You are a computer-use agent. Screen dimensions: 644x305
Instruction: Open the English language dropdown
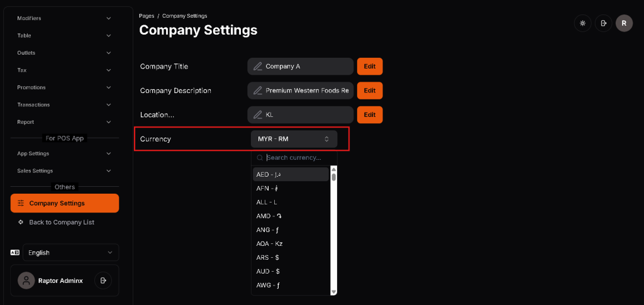click(70, 253)
